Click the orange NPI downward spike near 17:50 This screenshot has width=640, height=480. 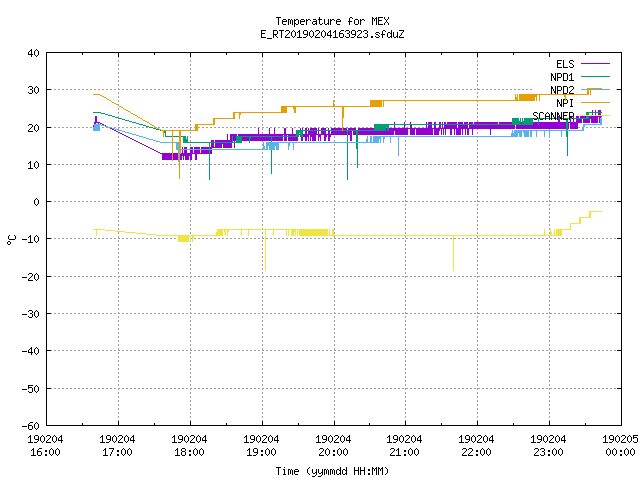tap(179, 157)
